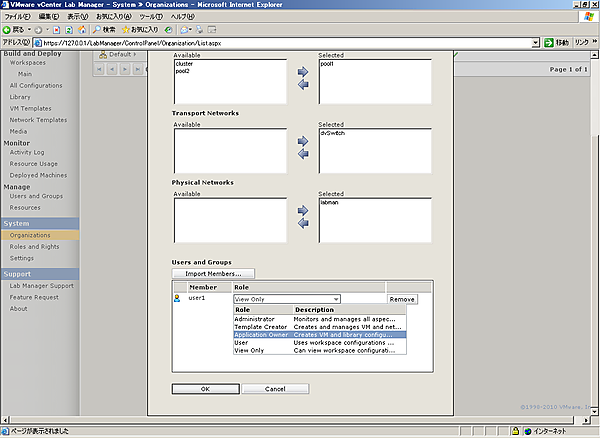Select pool2 in the Available list
The width and height of the screenshot is (600, 438).
click(184, 71)
